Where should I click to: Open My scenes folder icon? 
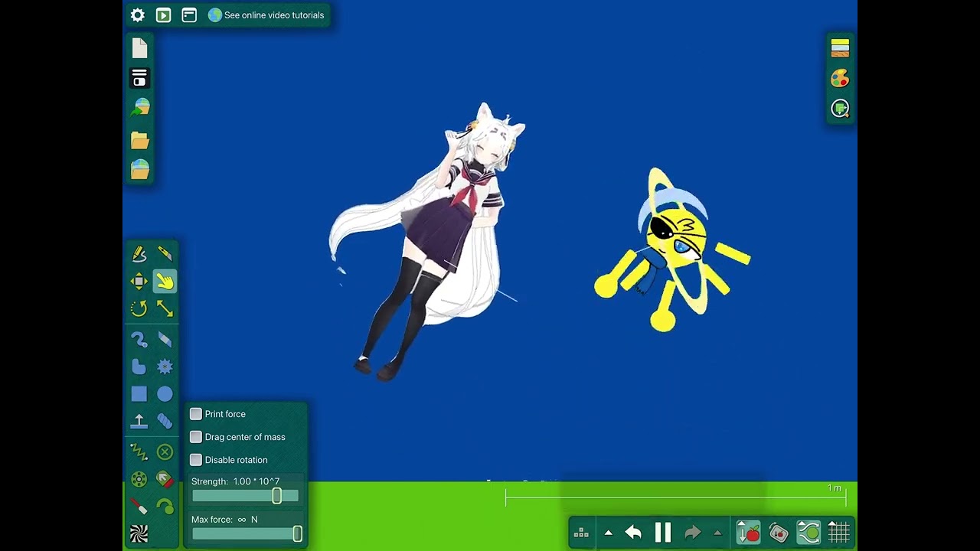(139, 140)
